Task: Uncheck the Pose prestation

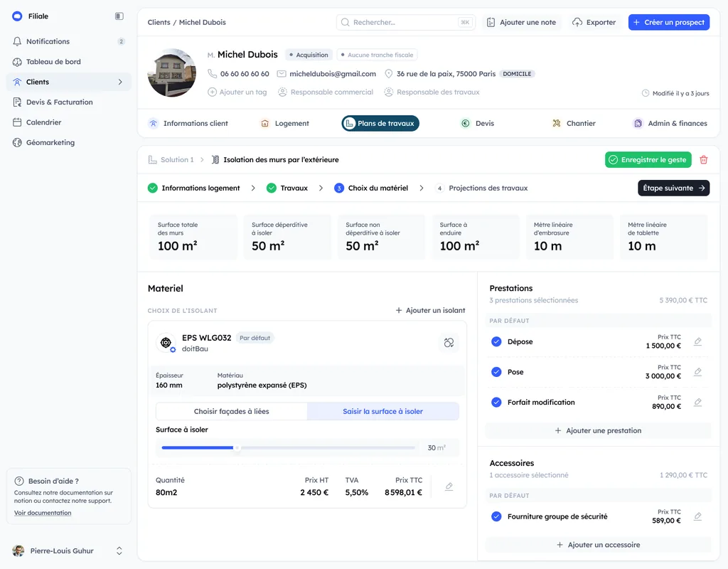Action: [x=496, y=372]
